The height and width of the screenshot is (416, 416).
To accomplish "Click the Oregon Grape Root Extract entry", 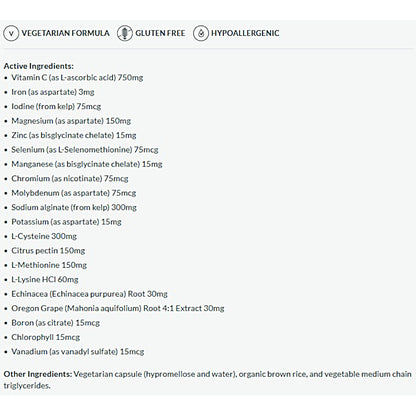I will pyautogui.click(x=118, y=308).
